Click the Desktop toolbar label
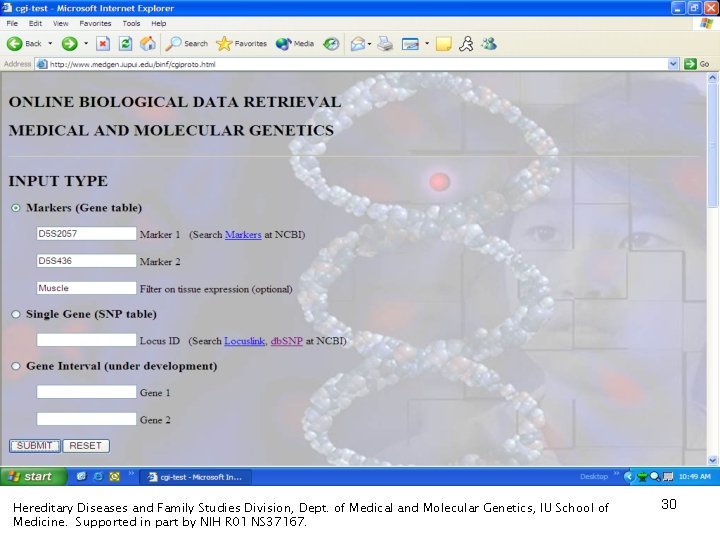Screen dimensions: 720x540 coord(594,477)
